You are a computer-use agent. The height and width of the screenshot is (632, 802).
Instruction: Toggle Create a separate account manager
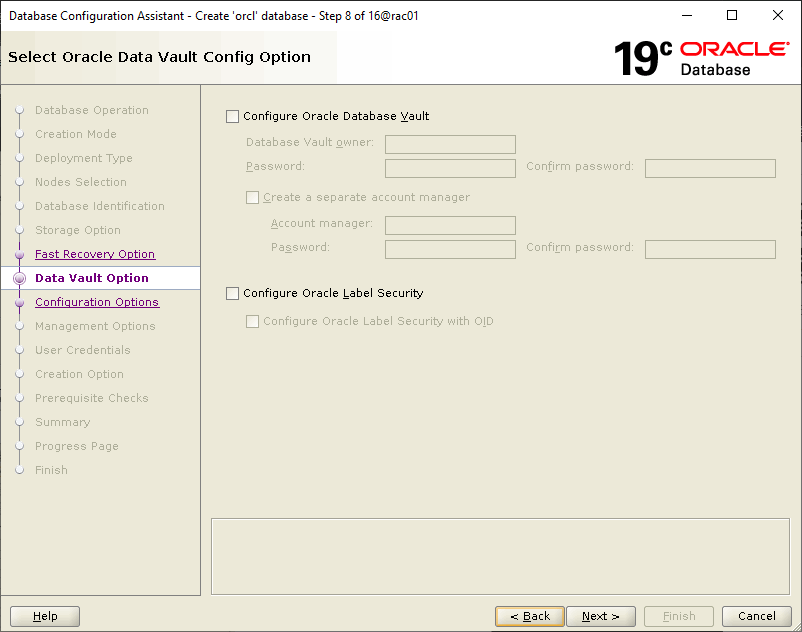coord(253,198)
